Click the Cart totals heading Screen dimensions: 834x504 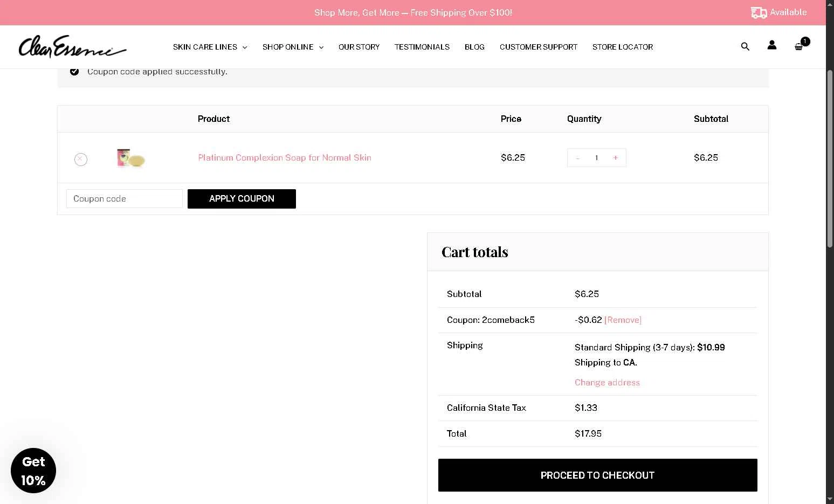click(x=475, y=252)
